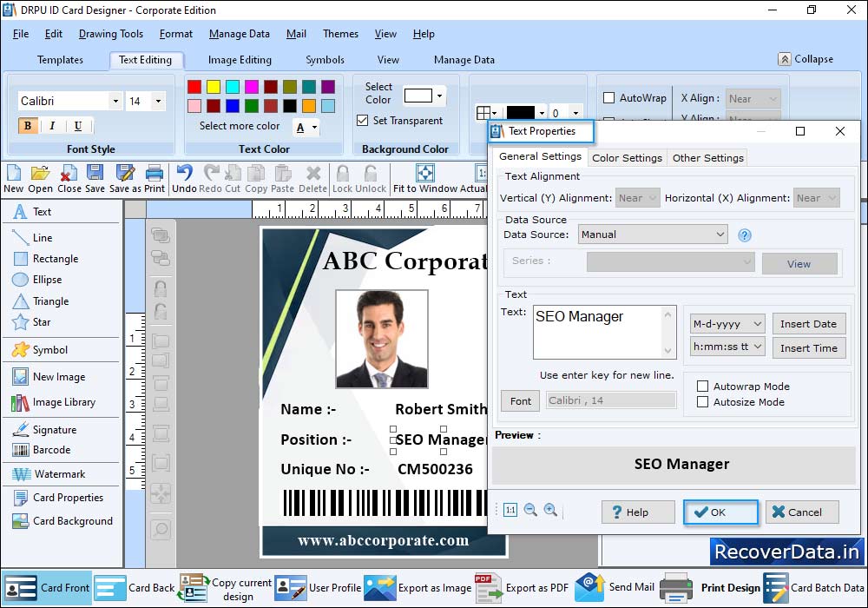Zoom in the preview in Text Properties
This screenshot has height=608, width=868.
pyautogui.click(x=550, y=510)
